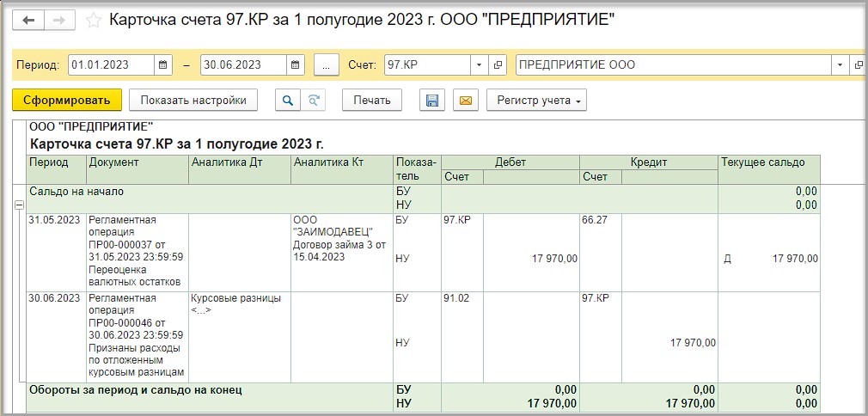Image resolution: width=868 pixels, height=416 pixels.
Task: Open period selection with the ellipsis button
Action: coord(327,64)
